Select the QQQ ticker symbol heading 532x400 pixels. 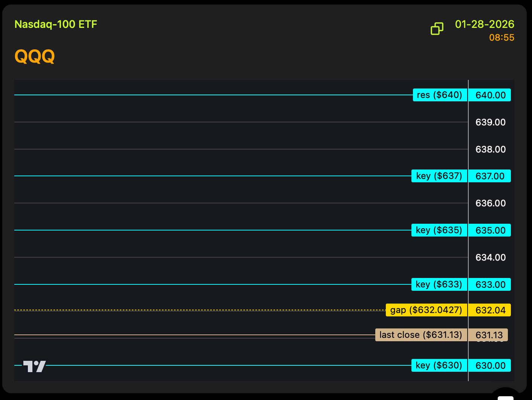point(35,56)
